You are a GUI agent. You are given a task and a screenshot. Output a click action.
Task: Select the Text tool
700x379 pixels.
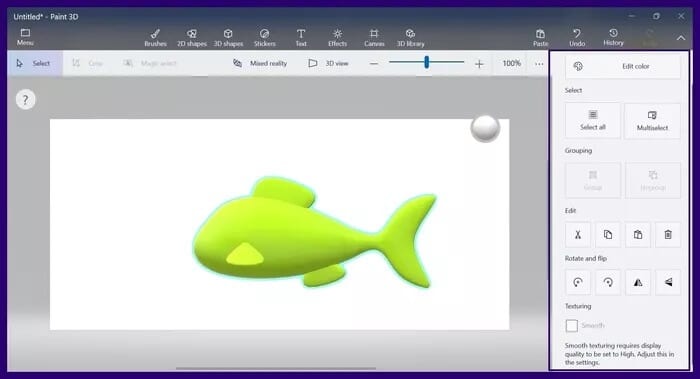301,37
